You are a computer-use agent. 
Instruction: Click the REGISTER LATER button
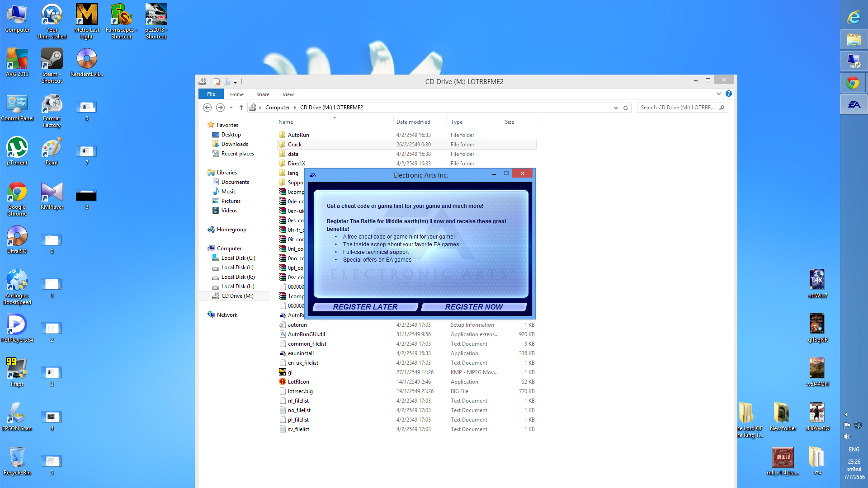tap(365, 307)
